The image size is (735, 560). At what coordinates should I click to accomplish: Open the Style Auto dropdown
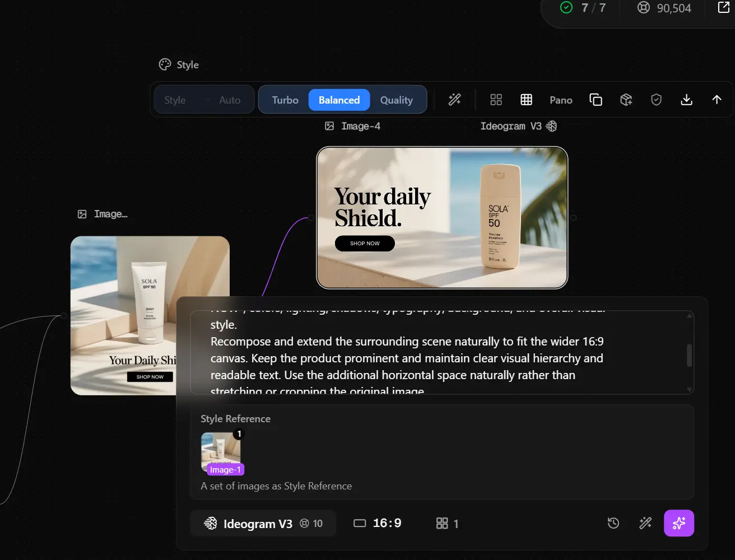click(204, 100)
